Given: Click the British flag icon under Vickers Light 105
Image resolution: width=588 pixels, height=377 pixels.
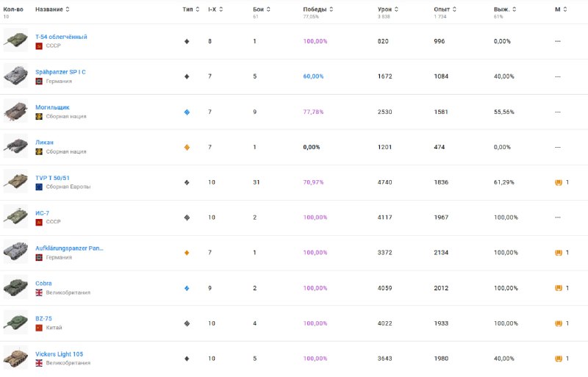Looking at the screenshot, I should pyautogui.click(x=39, y=363).
